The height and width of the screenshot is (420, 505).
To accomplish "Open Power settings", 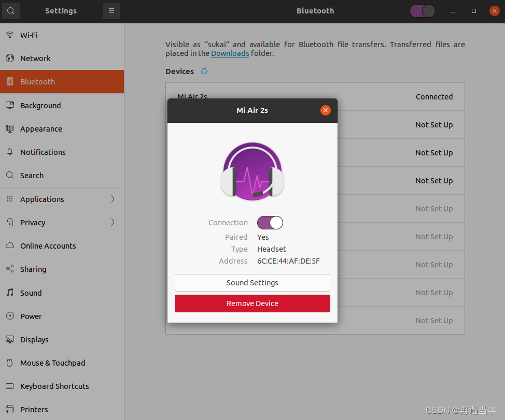I will tap(62, 316).
